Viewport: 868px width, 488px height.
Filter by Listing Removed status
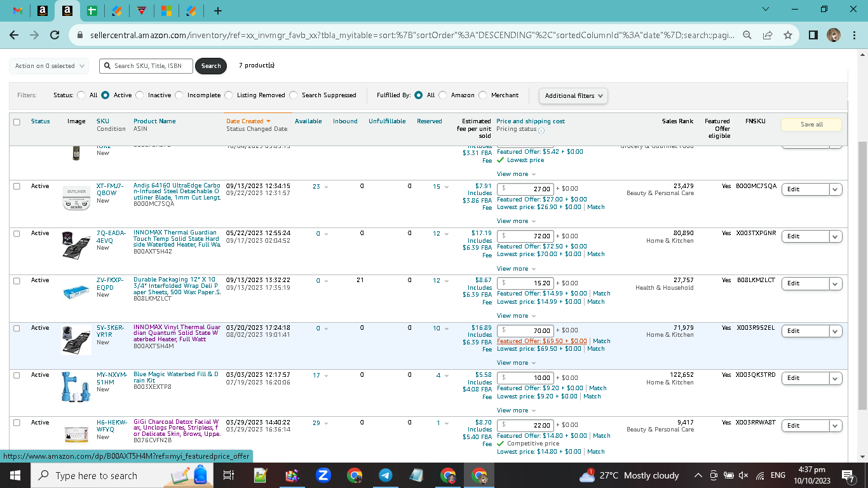point(228,95)
